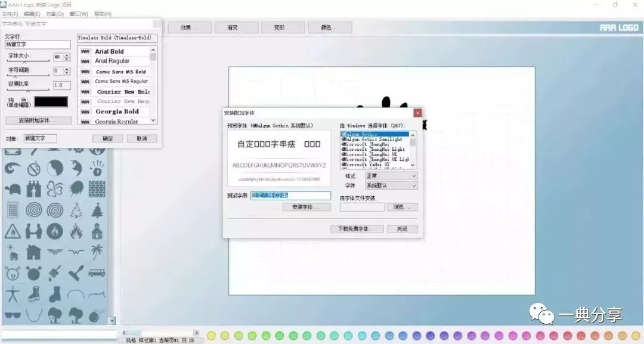Choose the crescent swirl shape
The height and width of the screenshot is (344, 644).
pyautogui.click(x=13, y=168)
